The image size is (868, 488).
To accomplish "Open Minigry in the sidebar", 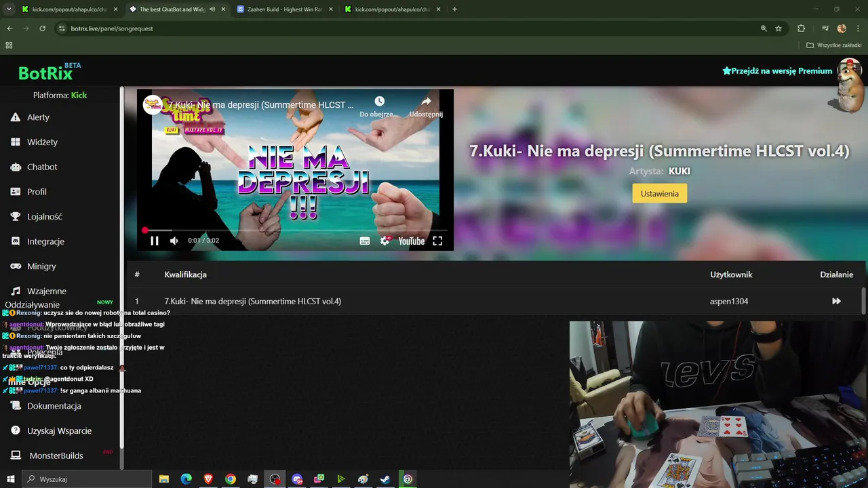I will 33,266.
